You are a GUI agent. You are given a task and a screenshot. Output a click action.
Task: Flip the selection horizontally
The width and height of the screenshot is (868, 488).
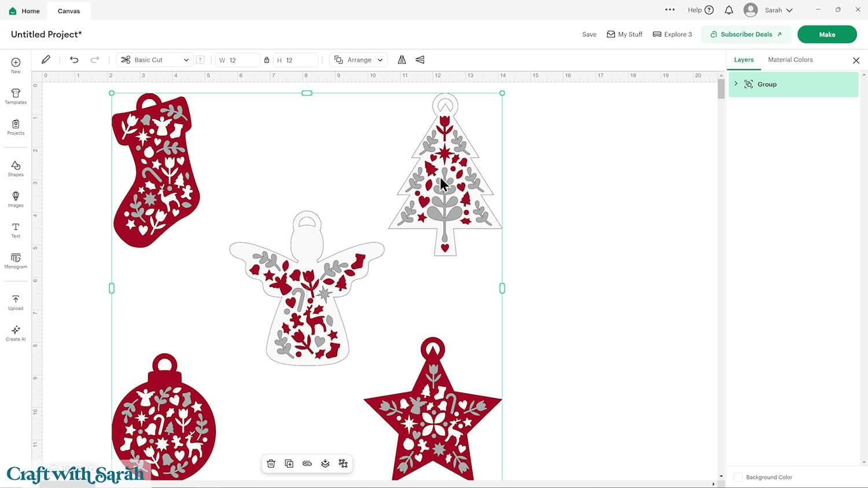402,60
